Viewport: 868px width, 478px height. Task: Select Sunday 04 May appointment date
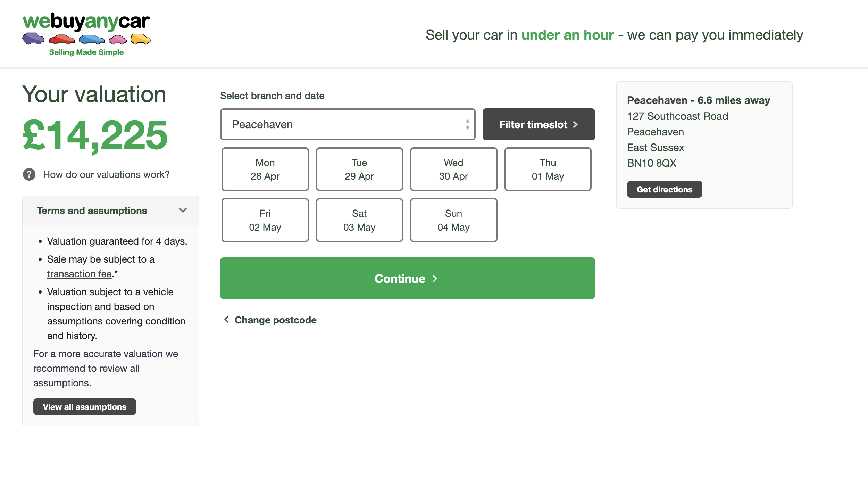pos(453,220)
